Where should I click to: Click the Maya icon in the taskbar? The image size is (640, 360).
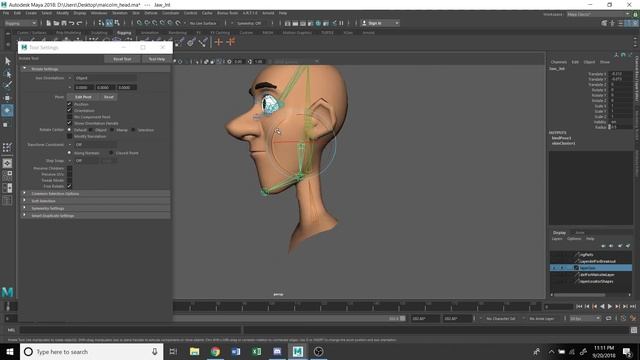click(x=298, y=351)
